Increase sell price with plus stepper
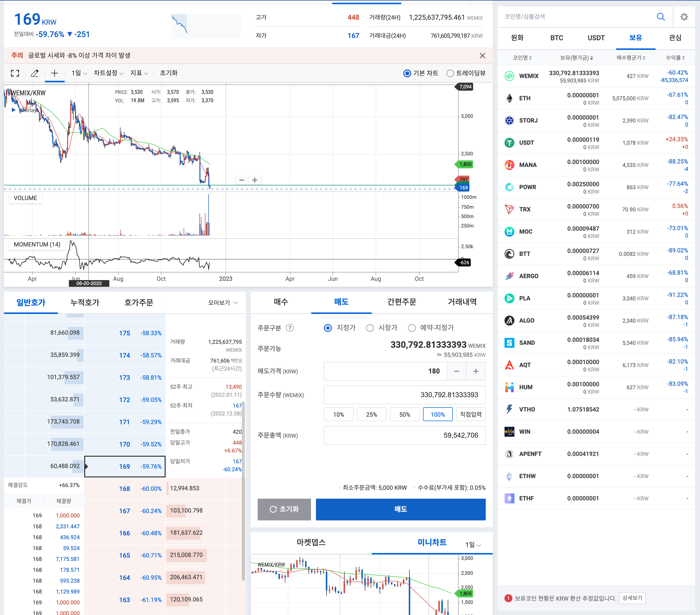 tap(476, 371)
